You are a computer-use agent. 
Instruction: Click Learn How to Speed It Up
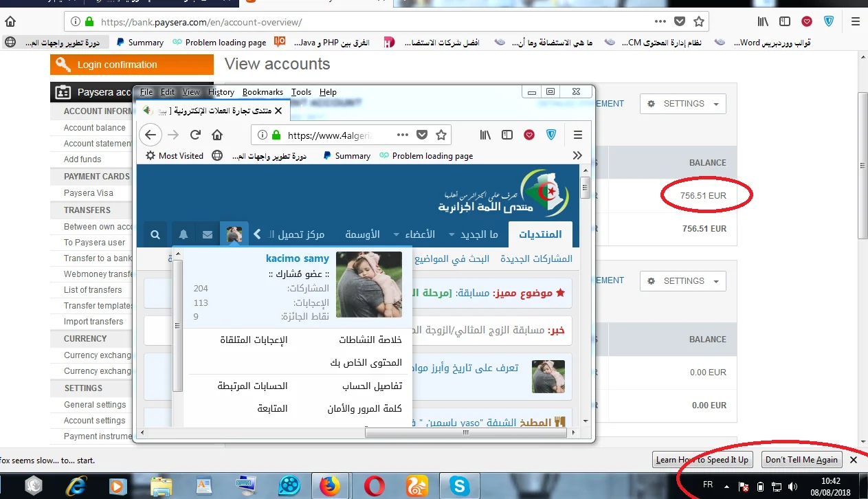coord(702,460)
